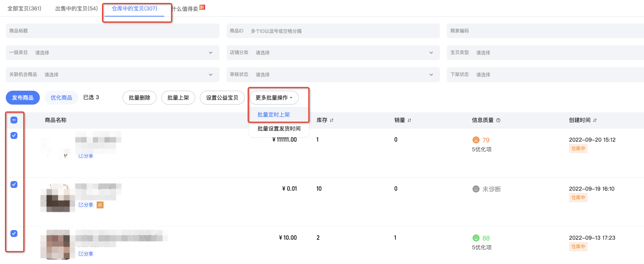Open the 什么值得卖 tab
Viewport: 644px width, 264px height.
coord(185,8)
